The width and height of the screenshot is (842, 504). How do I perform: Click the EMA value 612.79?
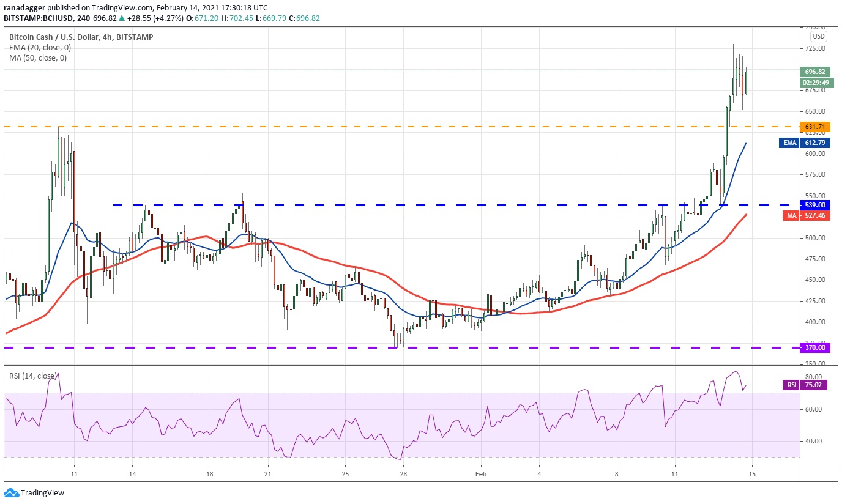click(x=815, y=143)
